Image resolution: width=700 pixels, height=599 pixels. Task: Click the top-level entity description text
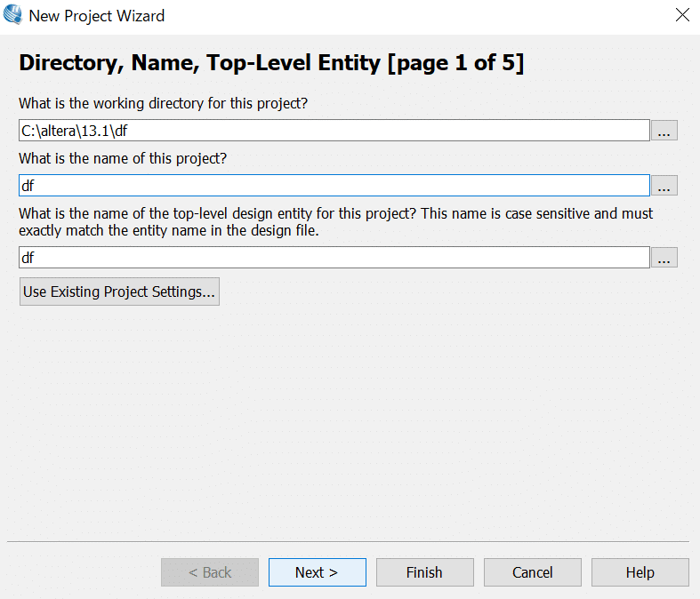335,221
